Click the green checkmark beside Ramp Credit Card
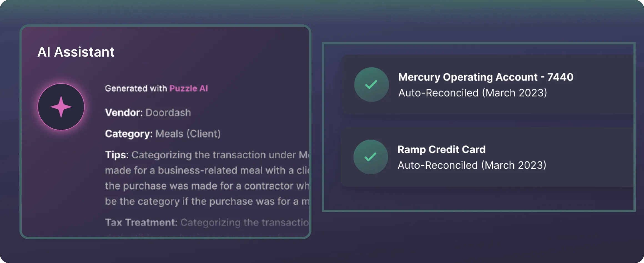Image resolution: width=644 pixels, height=263 pixels. pos(370,157)
